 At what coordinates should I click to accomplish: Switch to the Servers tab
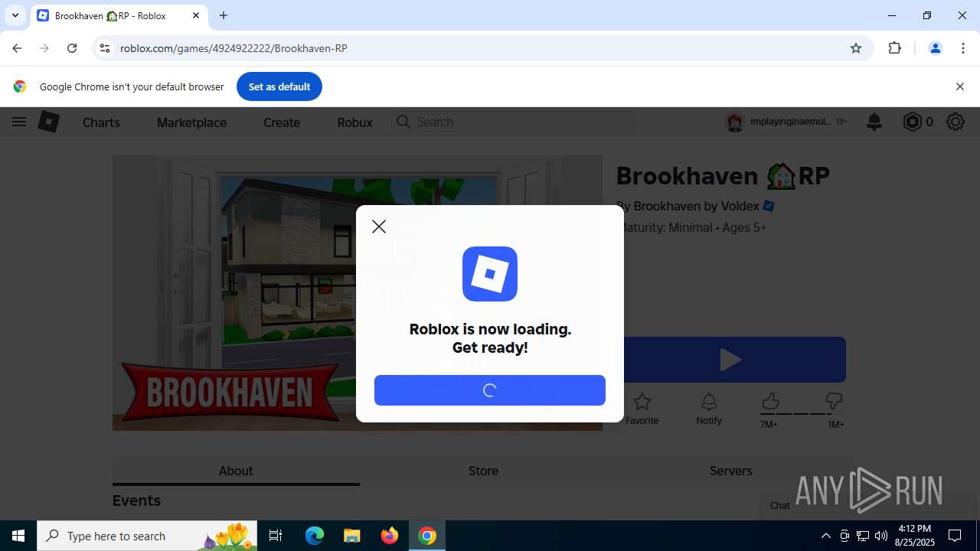pos(731,471)
